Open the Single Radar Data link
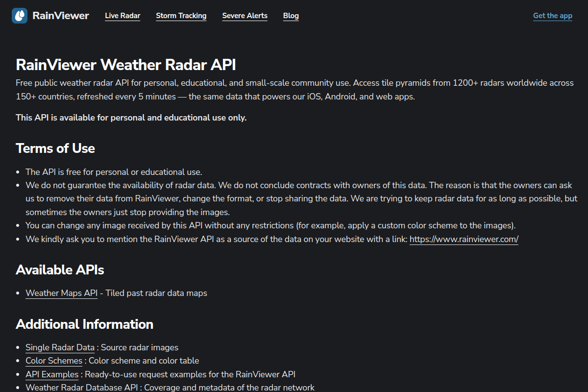This screenshot has width=588, height=392. (60, 347)
